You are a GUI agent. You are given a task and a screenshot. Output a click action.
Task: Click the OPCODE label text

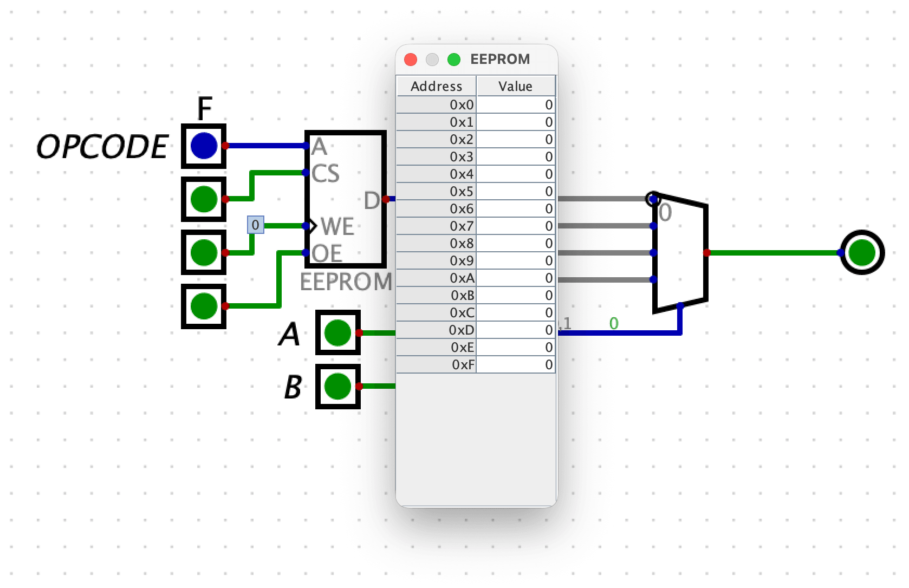point(102,147)
